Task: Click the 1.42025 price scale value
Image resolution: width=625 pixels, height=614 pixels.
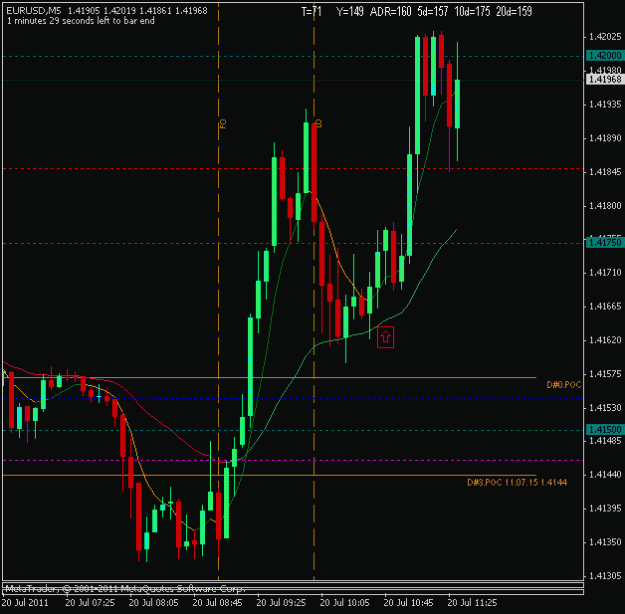Action: (605, 37)
